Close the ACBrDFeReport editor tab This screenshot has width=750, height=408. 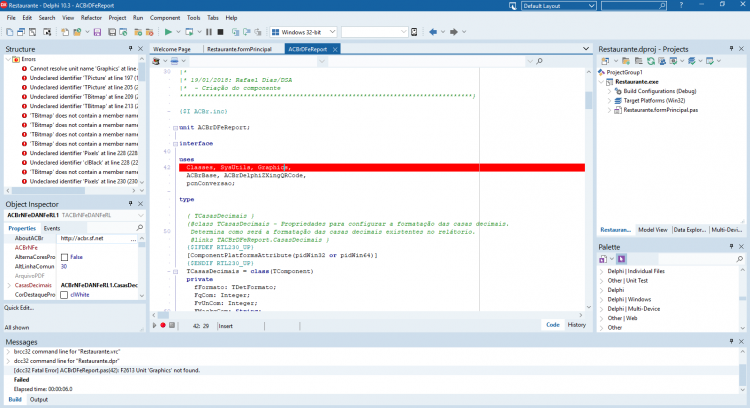tap(335, 49)
